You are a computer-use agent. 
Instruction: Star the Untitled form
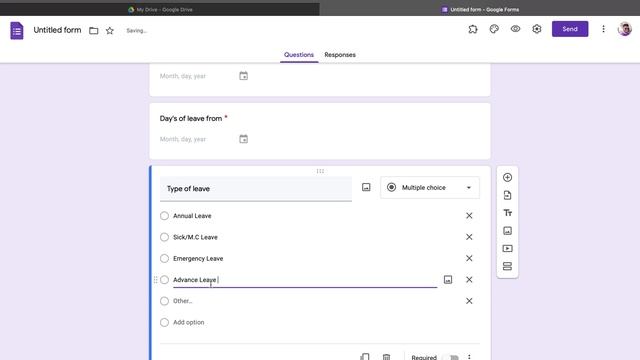[110, 31]
